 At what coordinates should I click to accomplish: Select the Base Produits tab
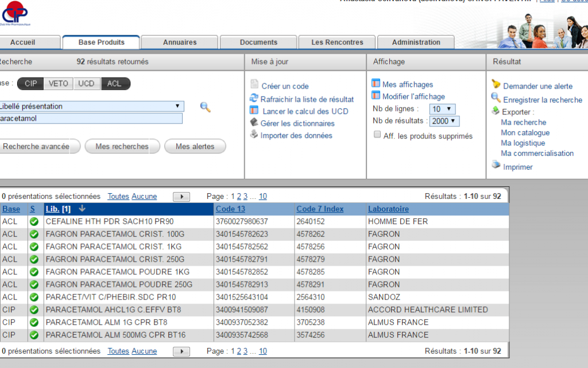(101, 43)
